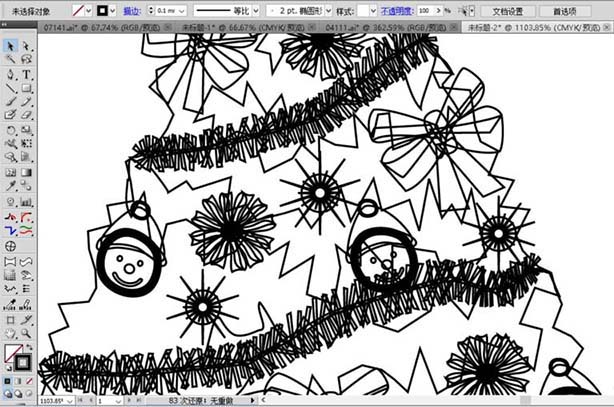Go to previous artboard arrow
Image resolution: width=614 pixels, height=407 pixels.
click(91, 400)
